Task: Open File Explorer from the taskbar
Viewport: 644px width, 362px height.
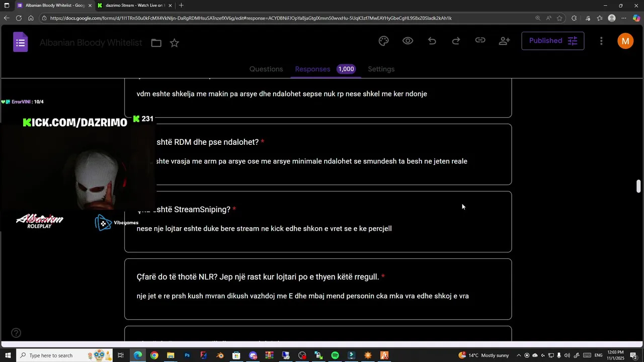Action: (171, 355)
